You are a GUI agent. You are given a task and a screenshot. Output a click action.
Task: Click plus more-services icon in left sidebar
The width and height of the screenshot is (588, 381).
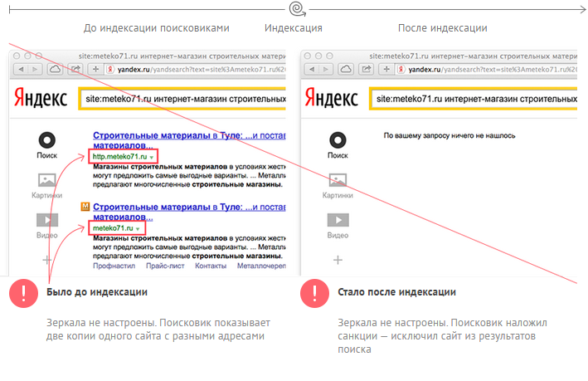pyautogui.click(x=47, y=260)
